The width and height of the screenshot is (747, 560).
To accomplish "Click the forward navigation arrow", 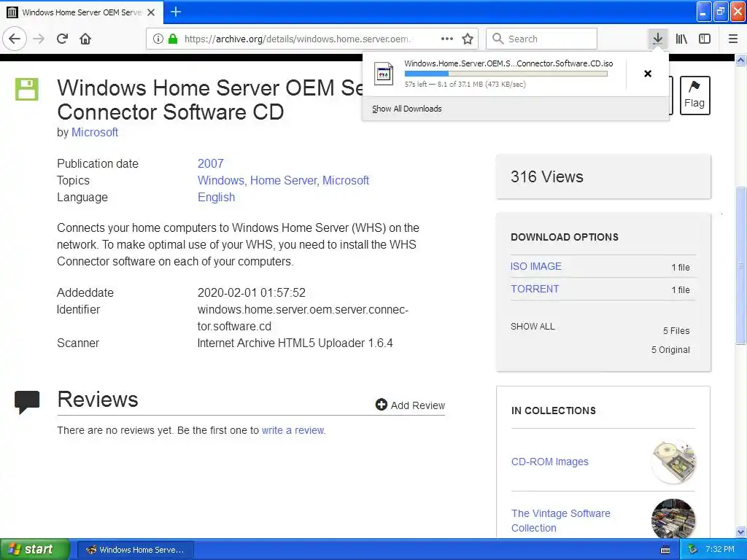I will click(x=39, y=39).
